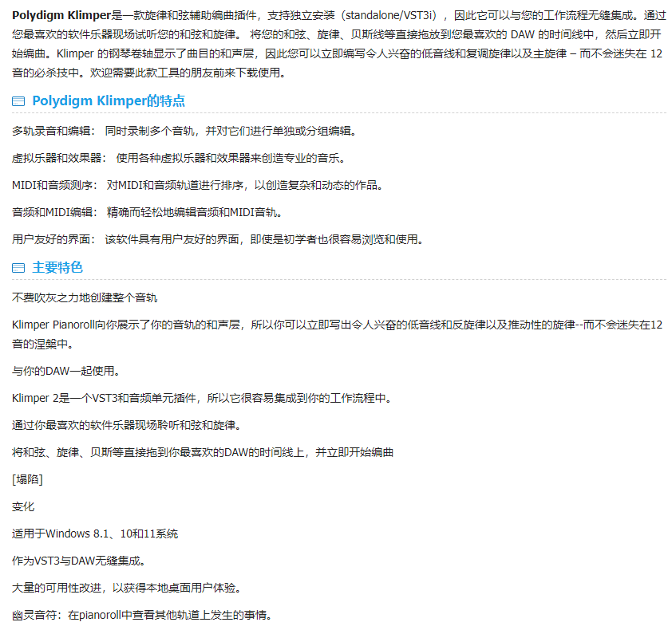Select the 音频和MIDI编辑 feature line
The height and width of the screenshot is (630, 672).
(148, 212)
